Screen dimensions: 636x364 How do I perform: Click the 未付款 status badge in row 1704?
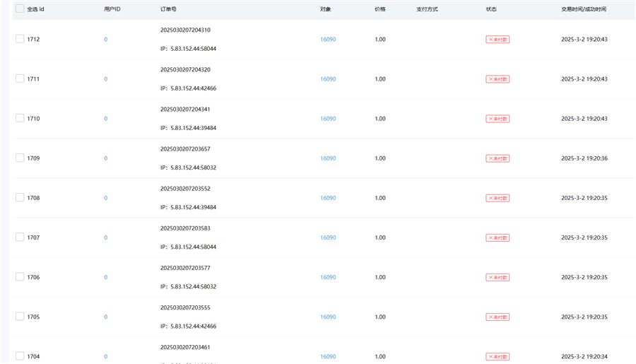click(497, 356)
